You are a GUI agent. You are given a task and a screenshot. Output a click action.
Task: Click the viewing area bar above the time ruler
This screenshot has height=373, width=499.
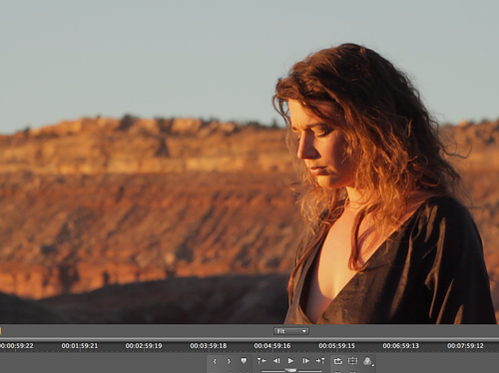249,339
